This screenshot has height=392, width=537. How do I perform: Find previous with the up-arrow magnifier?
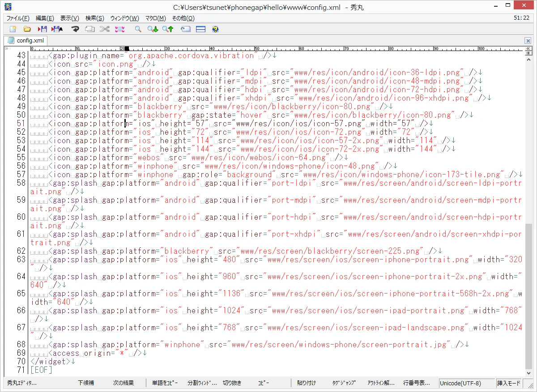pyautogui.click(x=168, y=29)
